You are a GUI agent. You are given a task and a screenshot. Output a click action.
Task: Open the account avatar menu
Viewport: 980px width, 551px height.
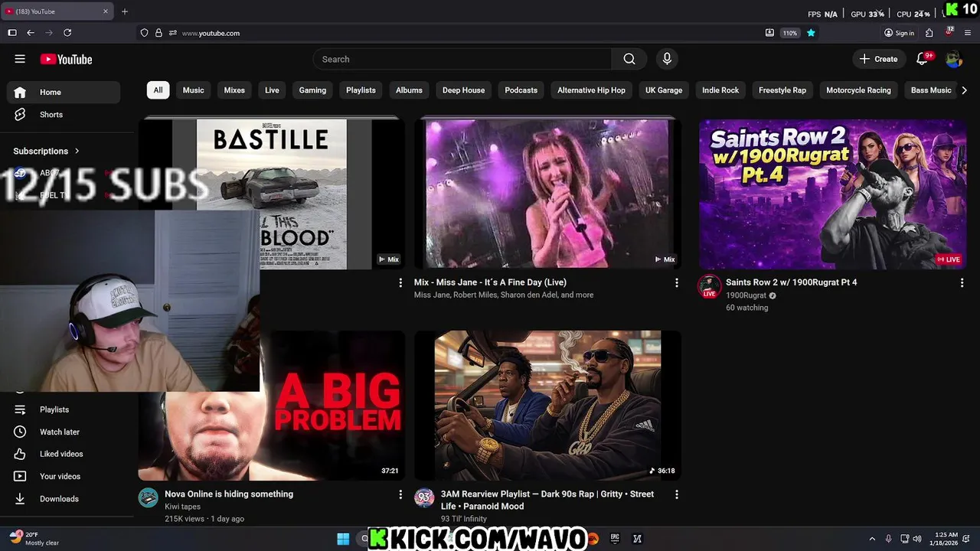tap(953, 59)
